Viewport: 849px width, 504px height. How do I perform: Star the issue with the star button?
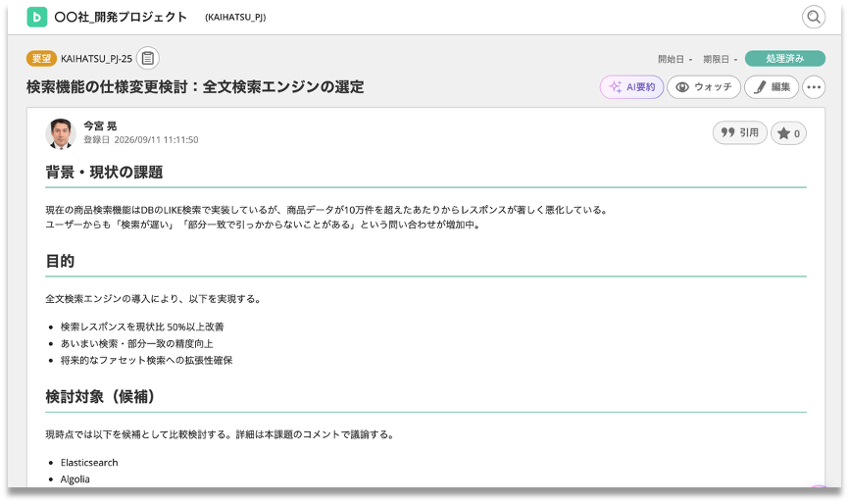coord(788,133)
